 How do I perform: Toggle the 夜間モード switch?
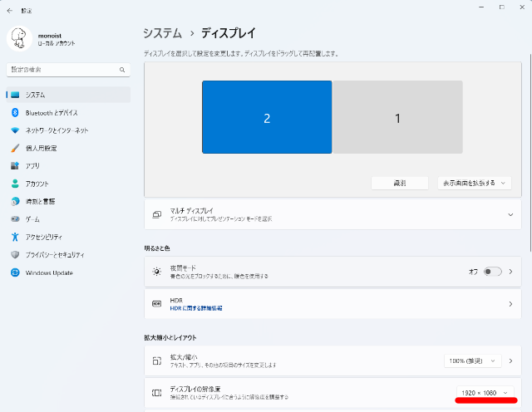(x=493, y=272)
